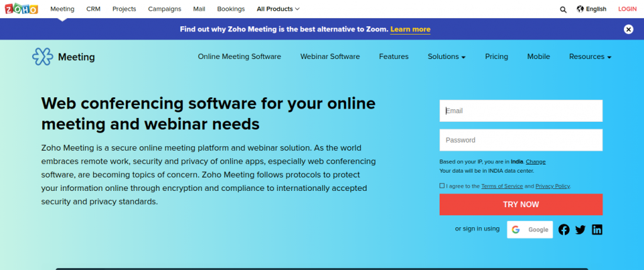
Task: Sign in with Twitter icon
Action: pyautogui.click(x=580, y=230)
